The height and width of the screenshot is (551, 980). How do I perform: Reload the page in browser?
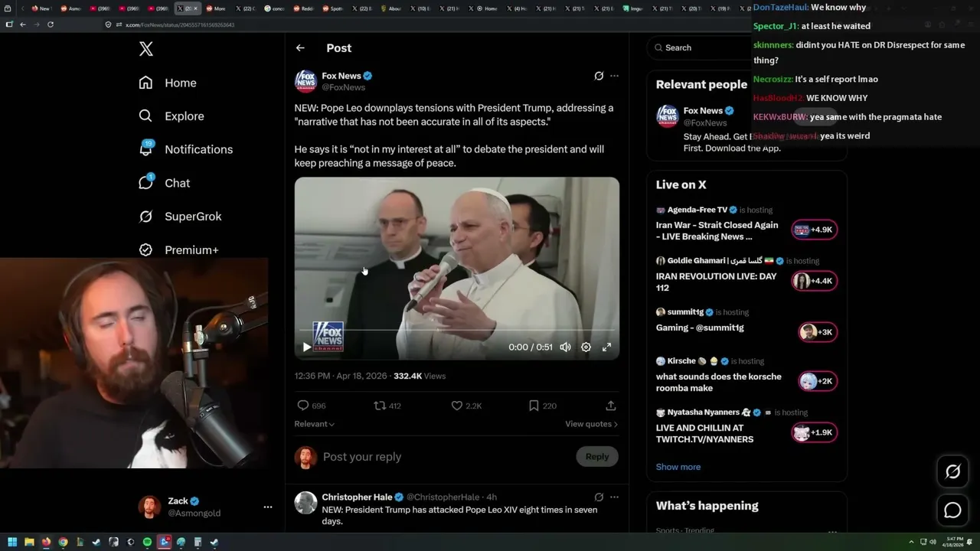[x=51, y=24]
